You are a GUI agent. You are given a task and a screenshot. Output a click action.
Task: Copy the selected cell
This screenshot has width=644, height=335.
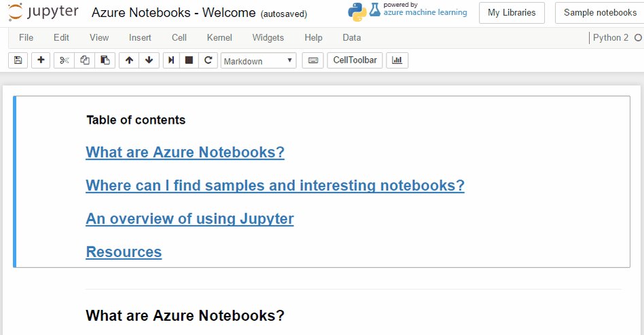click(x=85, y=60)
